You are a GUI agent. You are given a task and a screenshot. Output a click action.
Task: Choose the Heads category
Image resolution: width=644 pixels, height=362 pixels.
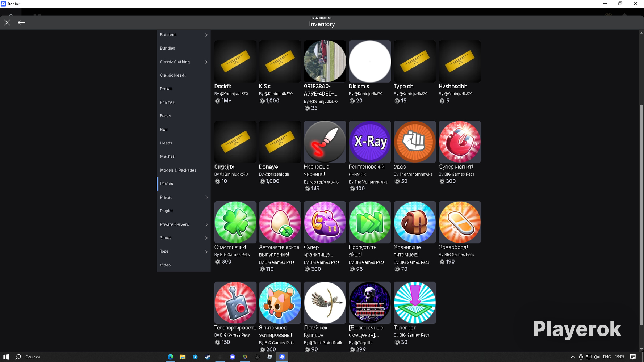tap(184, 143)
